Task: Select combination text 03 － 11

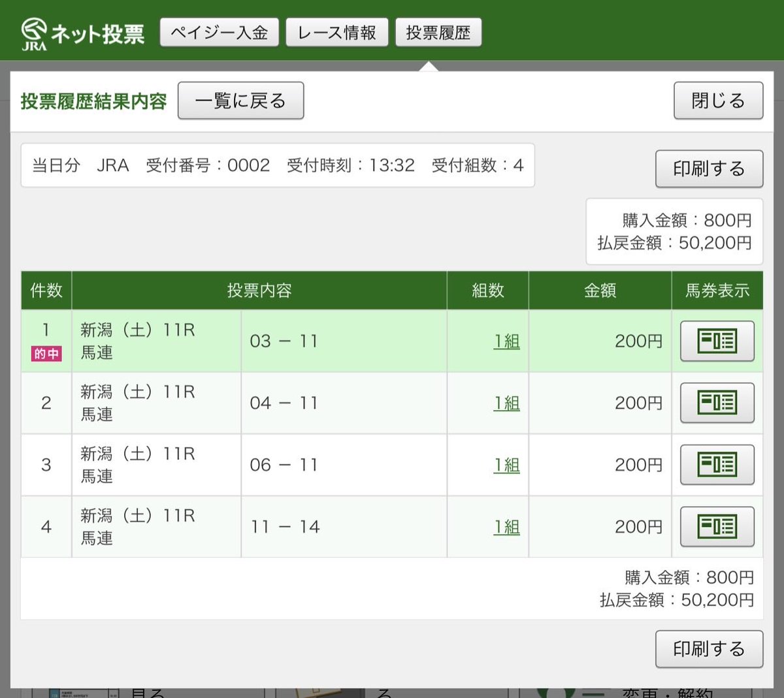Action: (284, 341)
